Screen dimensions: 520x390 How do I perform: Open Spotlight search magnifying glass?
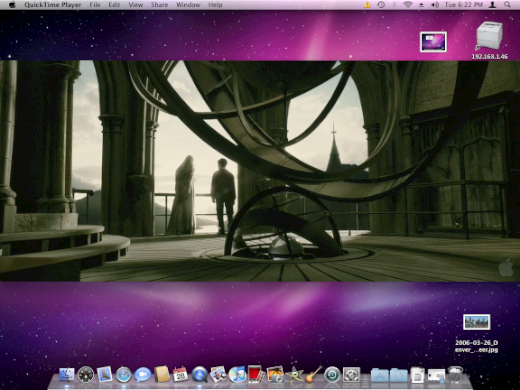point(507,5)
